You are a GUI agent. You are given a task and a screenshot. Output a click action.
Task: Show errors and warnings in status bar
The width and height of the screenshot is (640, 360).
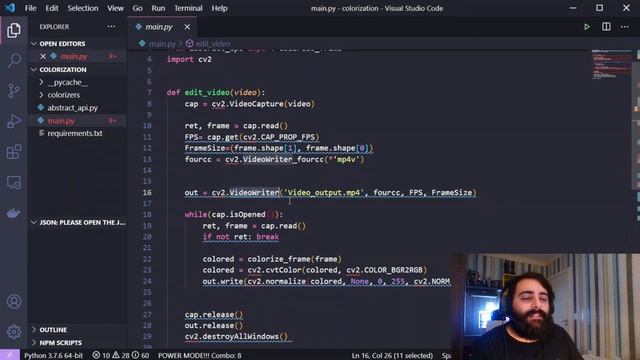pos(120,355)
